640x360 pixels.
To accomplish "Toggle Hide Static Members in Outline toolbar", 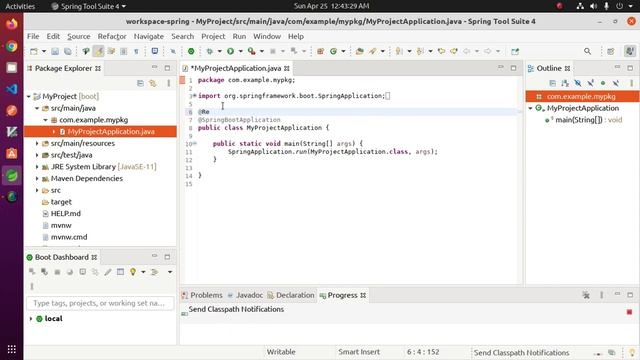I will (x=591, y=83).
